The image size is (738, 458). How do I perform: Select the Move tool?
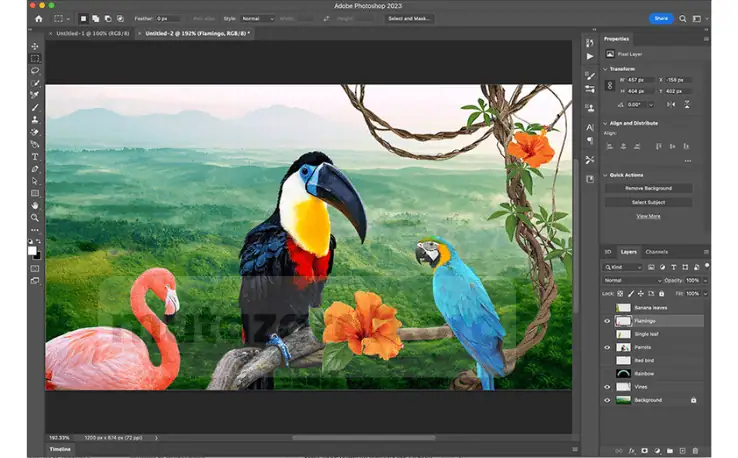tap(35, 47)
